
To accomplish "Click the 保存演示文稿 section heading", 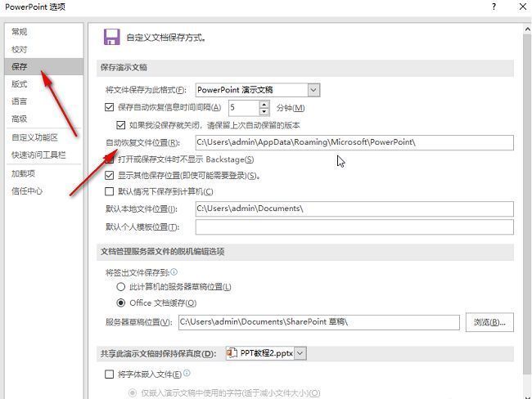I will coord(124,67).
